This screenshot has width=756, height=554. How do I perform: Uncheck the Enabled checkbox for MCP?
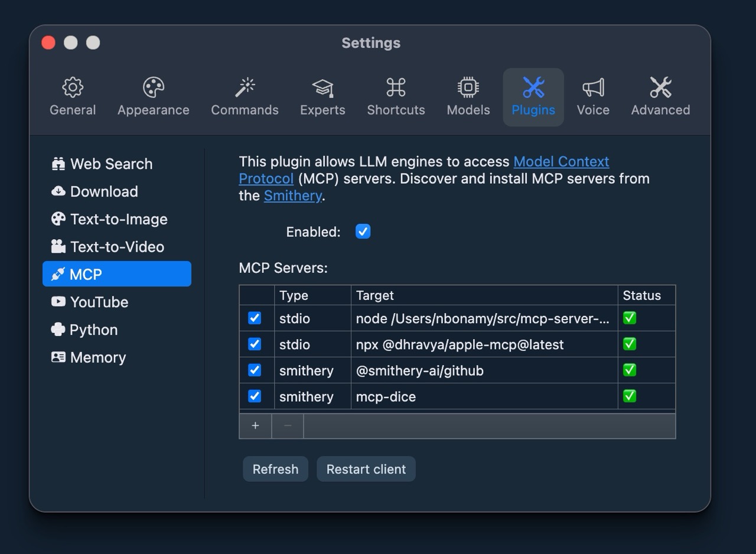coord(363,232)
